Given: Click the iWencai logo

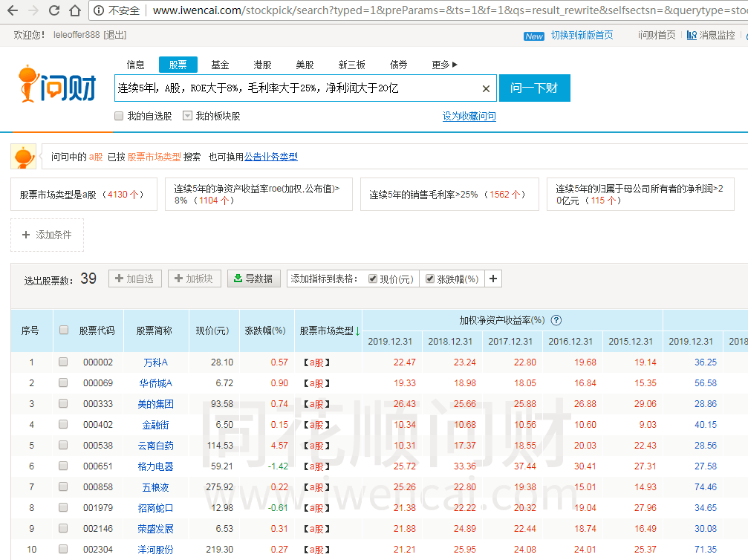Looking at the screenshot, I should click(x=57, y=85).
